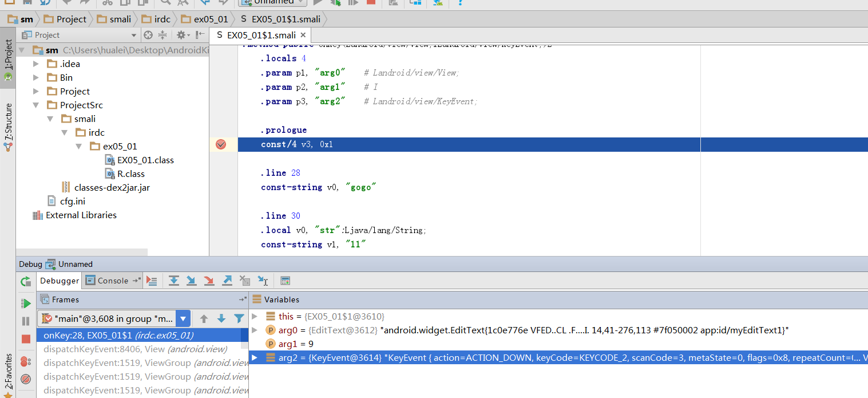Step into the current call

(x=192, y=281)
